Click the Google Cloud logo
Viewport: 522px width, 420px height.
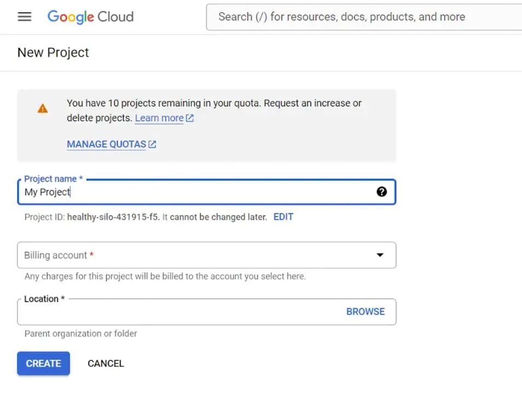90,16
